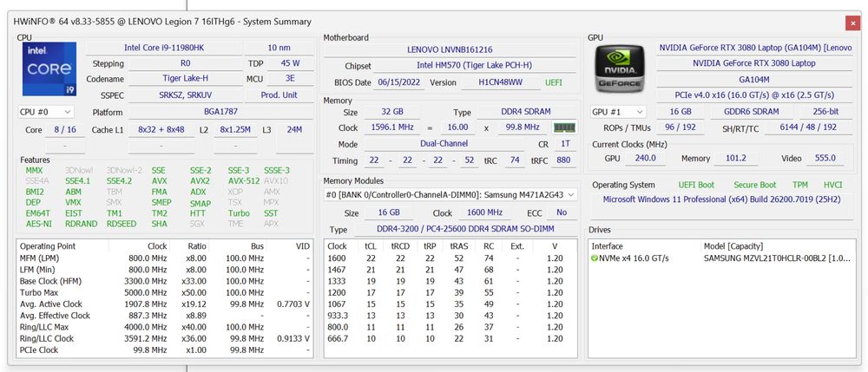Click the 8x32 + 8x48 L1 cache value

click(x=161, y=130)
